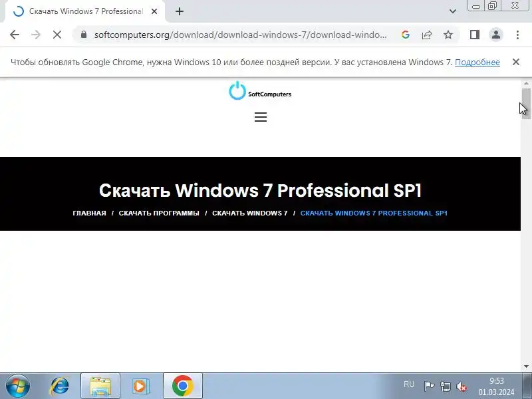
Task: Minimize the Chrome window
Action: [x=476, y=6]
